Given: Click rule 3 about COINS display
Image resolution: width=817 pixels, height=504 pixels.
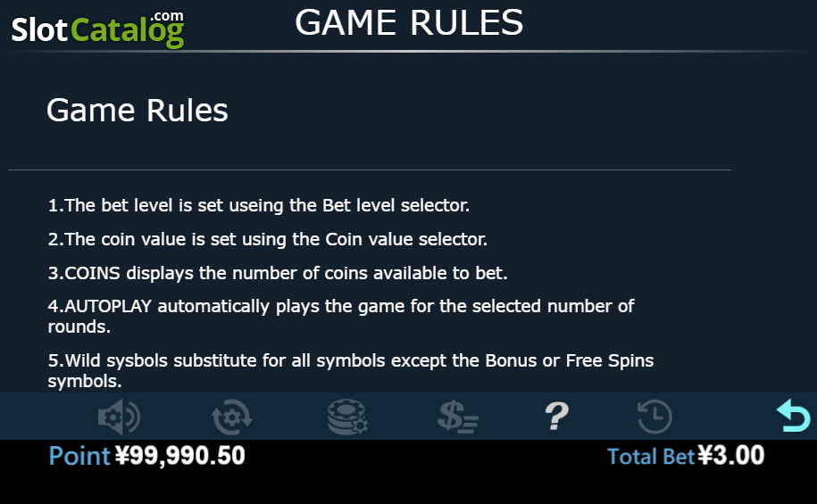Looking at the screenshot, I should tap(278, 273).
